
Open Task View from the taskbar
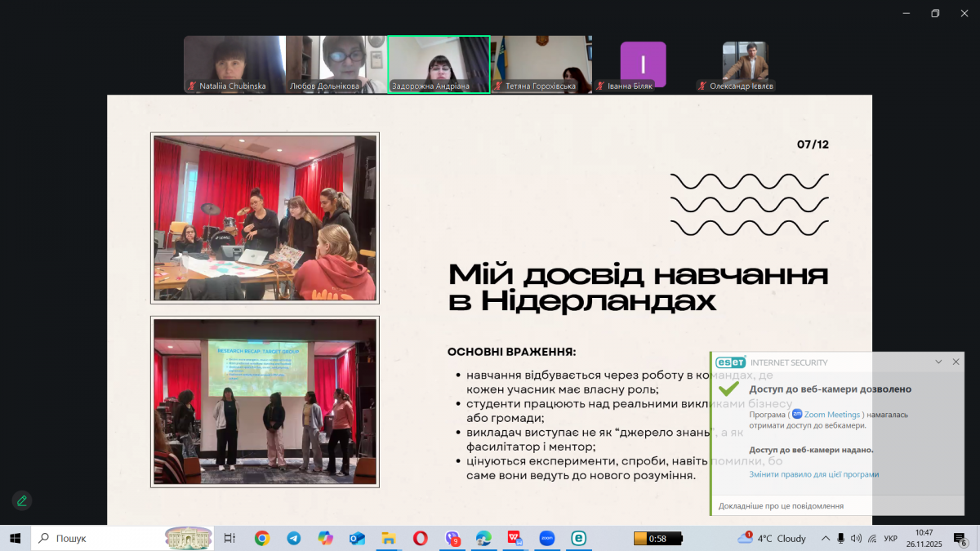point(229,538)
